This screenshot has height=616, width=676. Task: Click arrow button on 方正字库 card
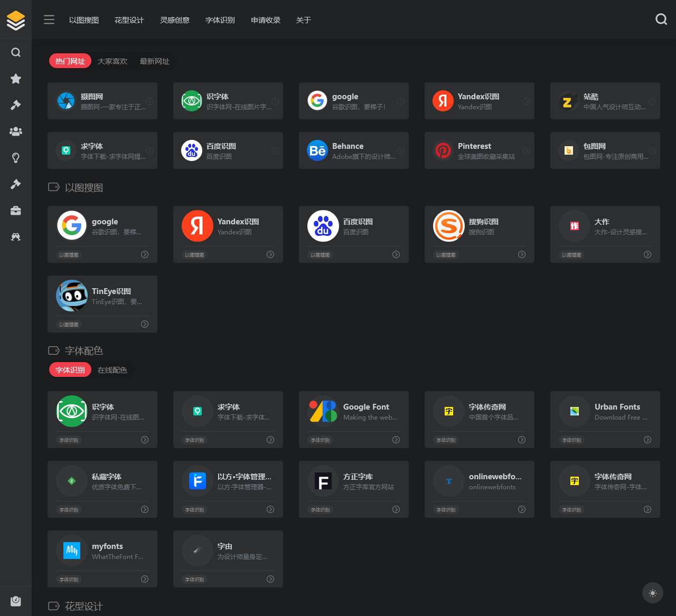coord(396,509)
